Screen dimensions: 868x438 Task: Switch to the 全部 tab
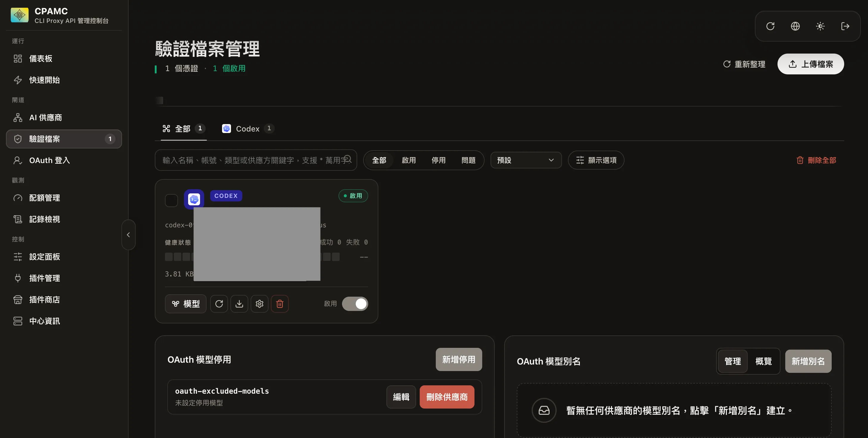[184, 129]
